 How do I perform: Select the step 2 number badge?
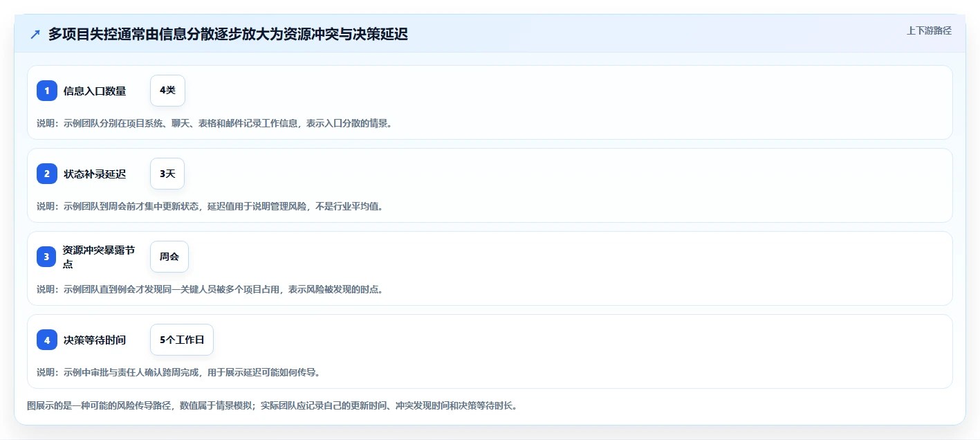click(47, 174)
